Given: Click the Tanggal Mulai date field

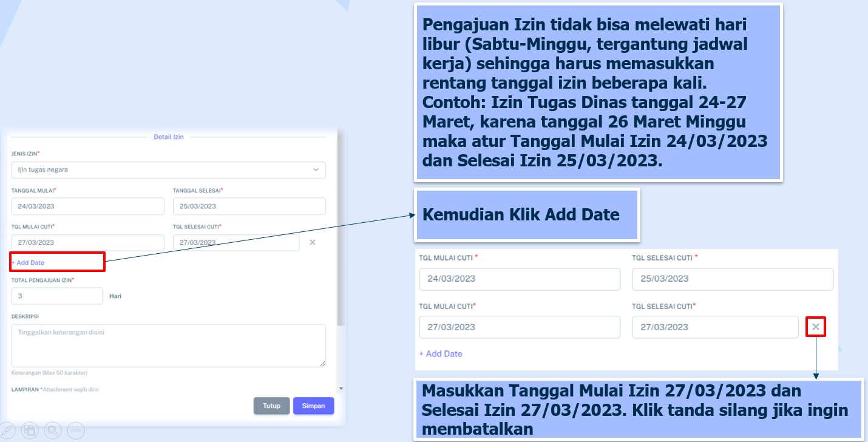Looking at the screenshot, I should 87,206.
